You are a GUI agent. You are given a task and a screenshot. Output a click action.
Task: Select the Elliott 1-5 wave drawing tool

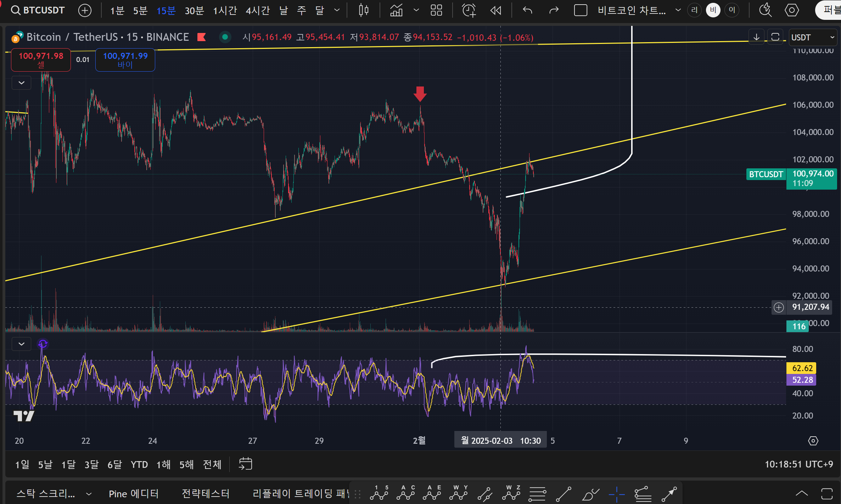pos(379,493)
